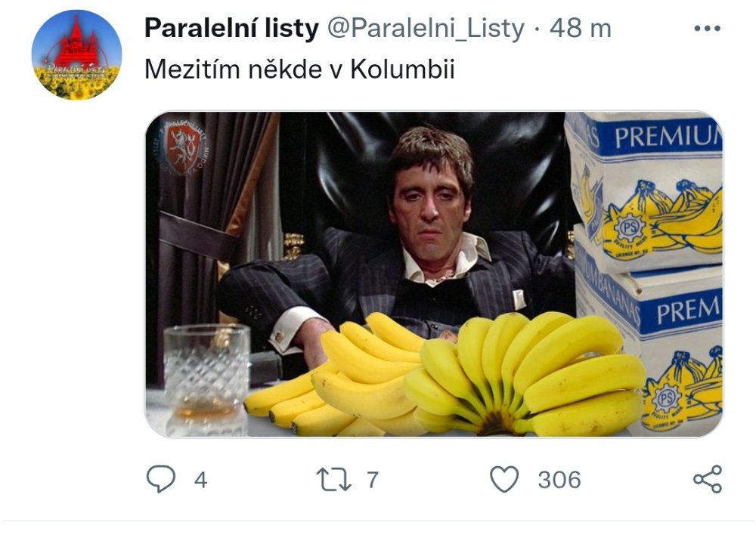Click the reply count of 4
This screenshot has height=541, width=756.
click(200, 480)
